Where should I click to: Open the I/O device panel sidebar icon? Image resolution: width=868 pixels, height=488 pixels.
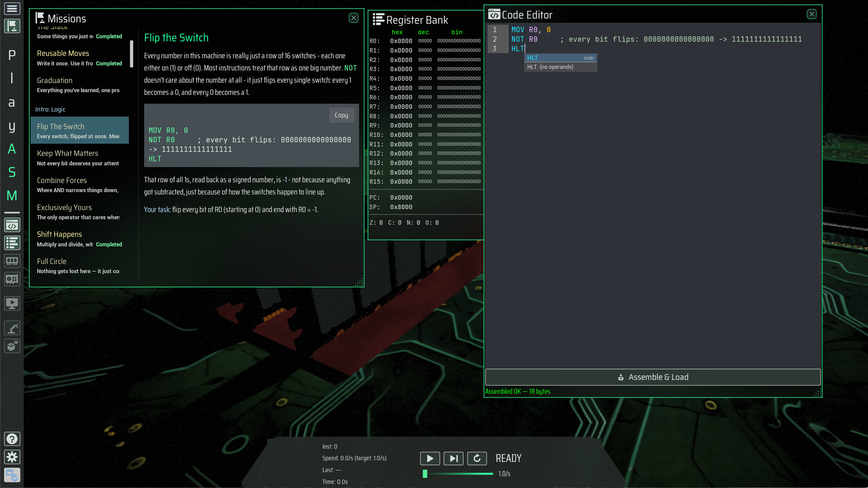coord(12,279)
